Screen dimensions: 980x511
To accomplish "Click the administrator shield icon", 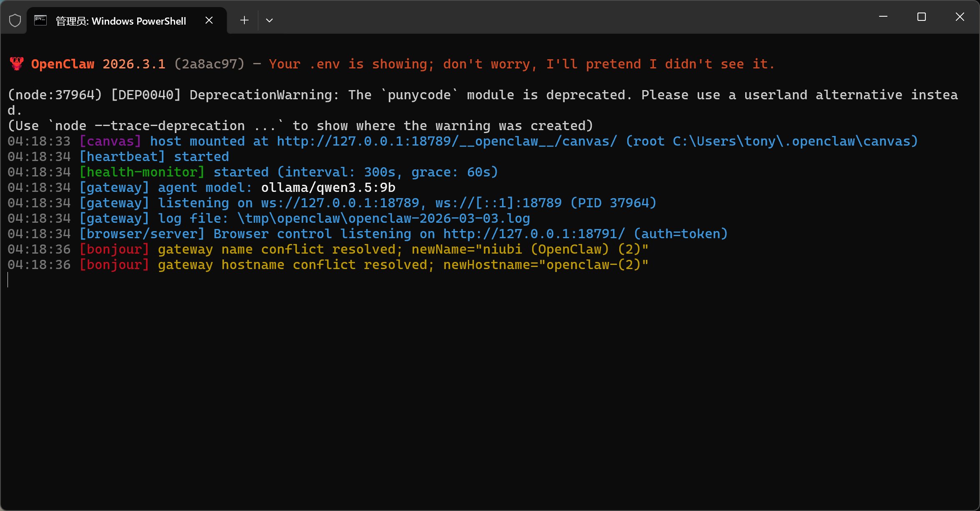I will [x=15, y=20].
